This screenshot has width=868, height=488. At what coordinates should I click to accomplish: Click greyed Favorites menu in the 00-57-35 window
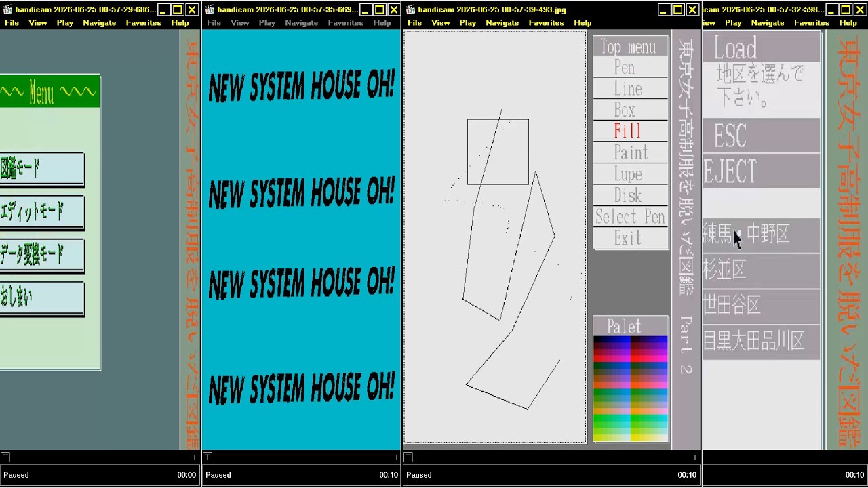[346, 22]
